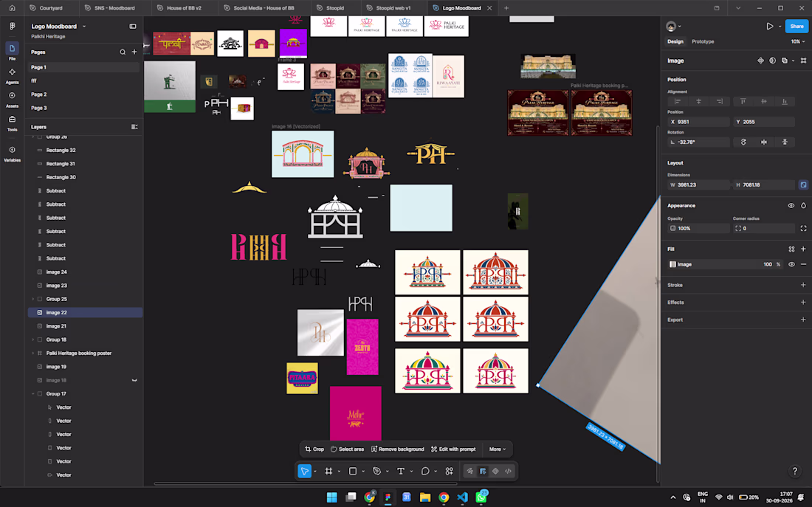The image size is (812, 507).
Task: Align selection to left edge
Action: point(678,102)
